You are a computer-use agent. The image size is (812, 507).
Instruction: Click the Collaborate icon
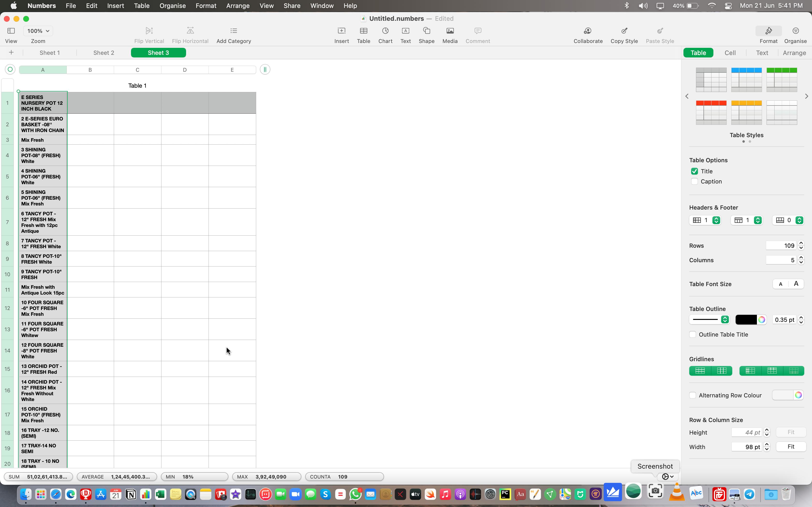tap(587, 31)
